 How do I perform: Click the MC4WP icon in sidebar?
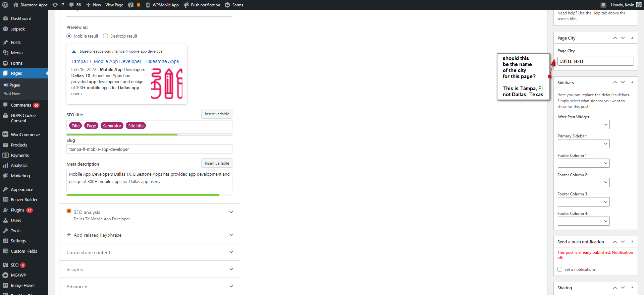5,275
